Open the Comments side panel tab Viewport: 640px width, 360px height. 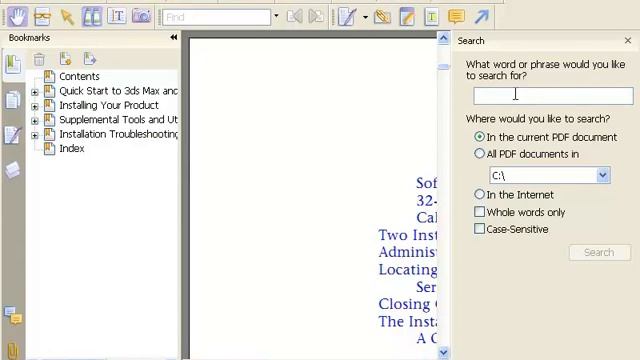pos(13,316)
